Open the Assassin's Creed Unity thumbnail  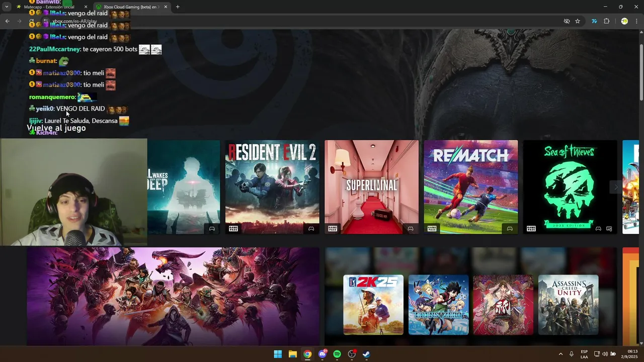click(x=568, y=305)
